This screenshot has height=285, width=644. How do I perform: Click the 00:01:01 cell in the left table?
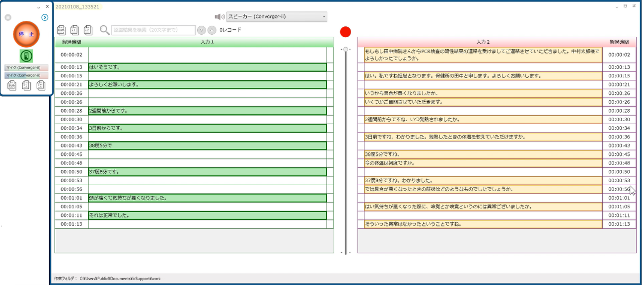(72, 198)
